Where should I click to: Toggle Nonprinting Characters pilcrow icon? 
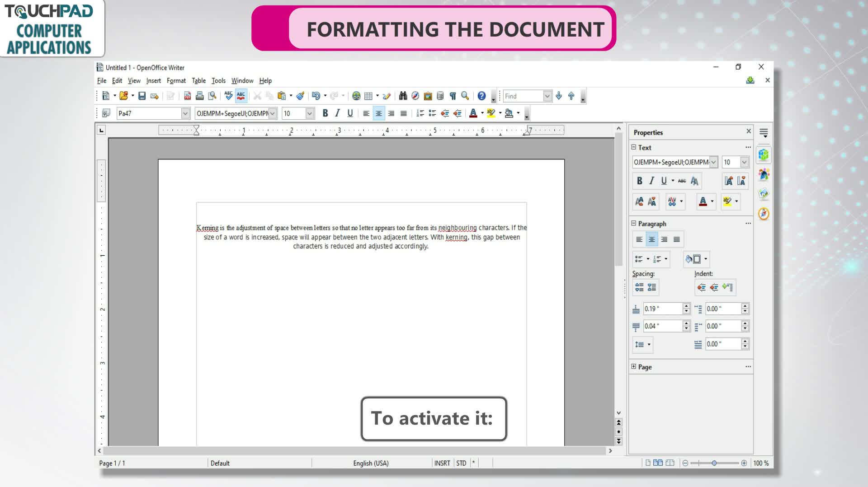453,96
